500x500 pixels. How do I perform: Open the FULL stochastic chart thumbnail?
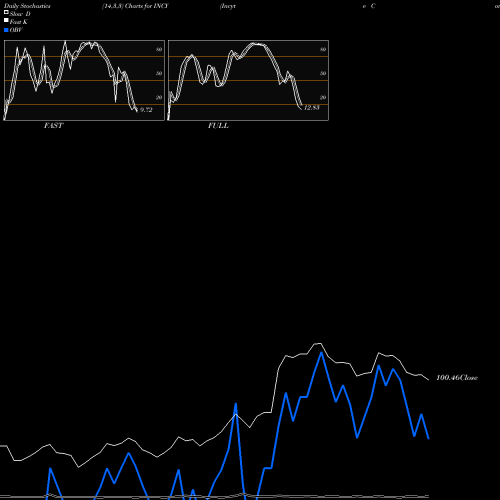(x=248, y=80)
